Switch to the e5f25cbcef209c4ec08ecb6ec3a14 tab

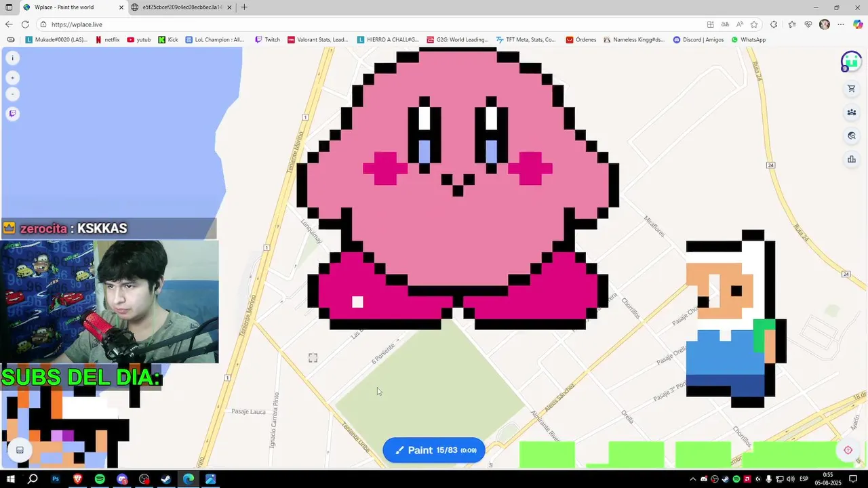[x=182, y=7]
